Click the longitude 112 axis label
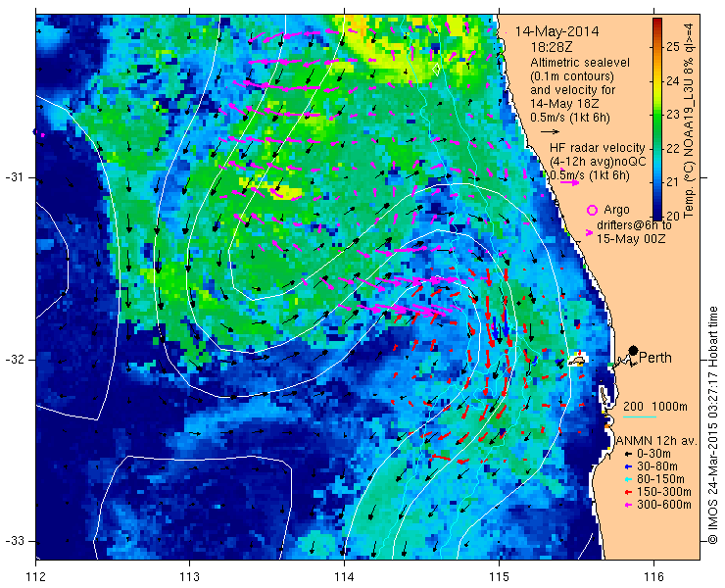The width and height of the screenshot is (725, 588). pos(35,576)
